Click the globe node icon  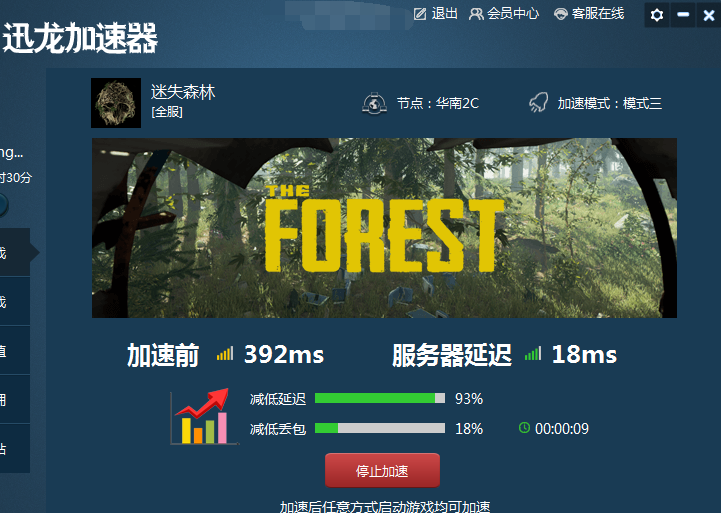374,103
